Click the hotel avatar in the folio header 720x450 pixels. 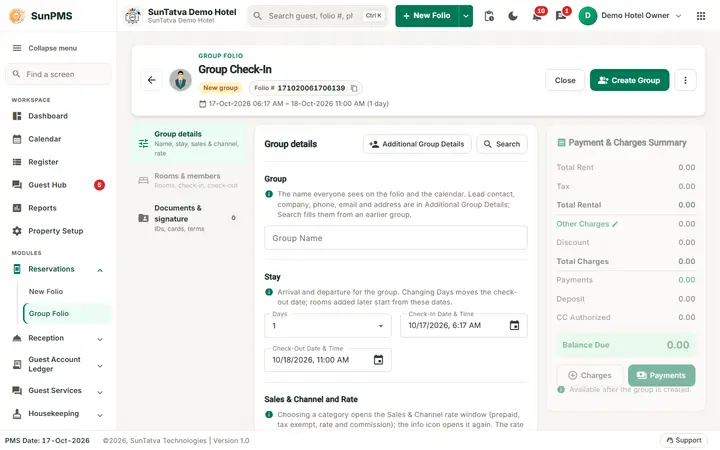click(180, 80)
